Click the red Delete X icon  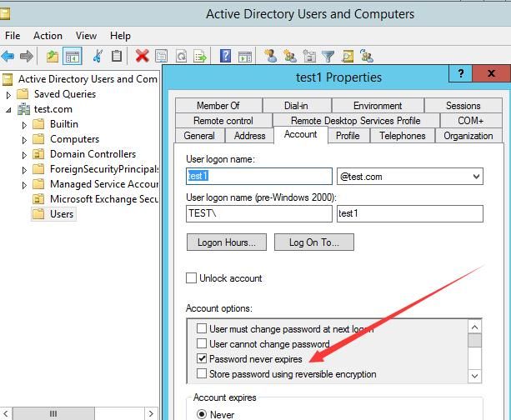pyautogui.click(x=142, y=56)
